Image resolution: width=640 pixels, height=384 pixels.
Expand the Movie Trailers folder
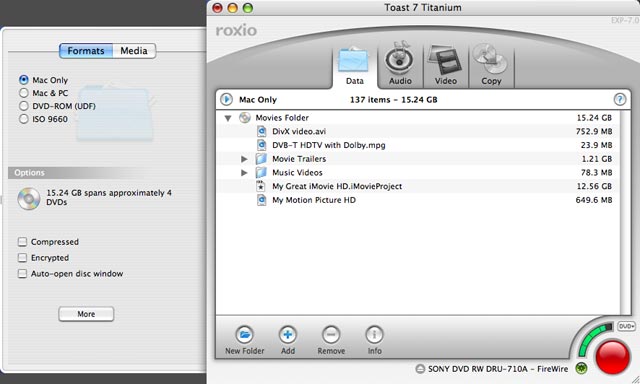[244, 159]
